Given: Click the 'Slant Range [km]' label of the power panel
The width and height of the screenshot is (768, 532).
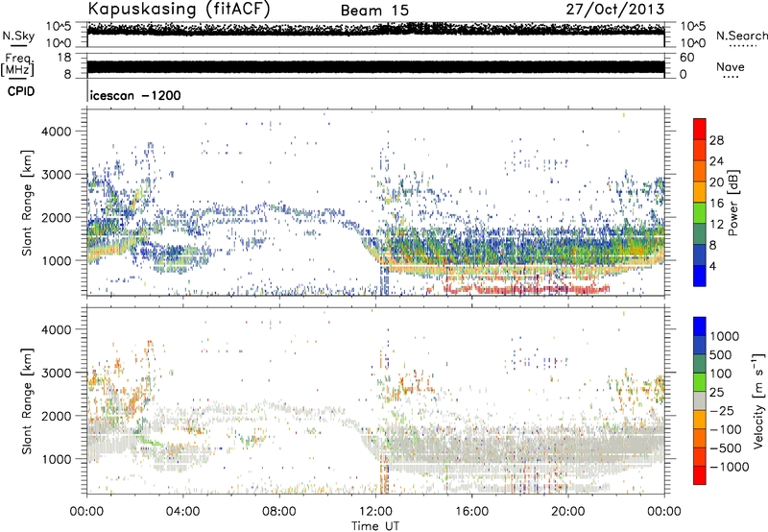Looking at the screenshot, I should point(27,203).
